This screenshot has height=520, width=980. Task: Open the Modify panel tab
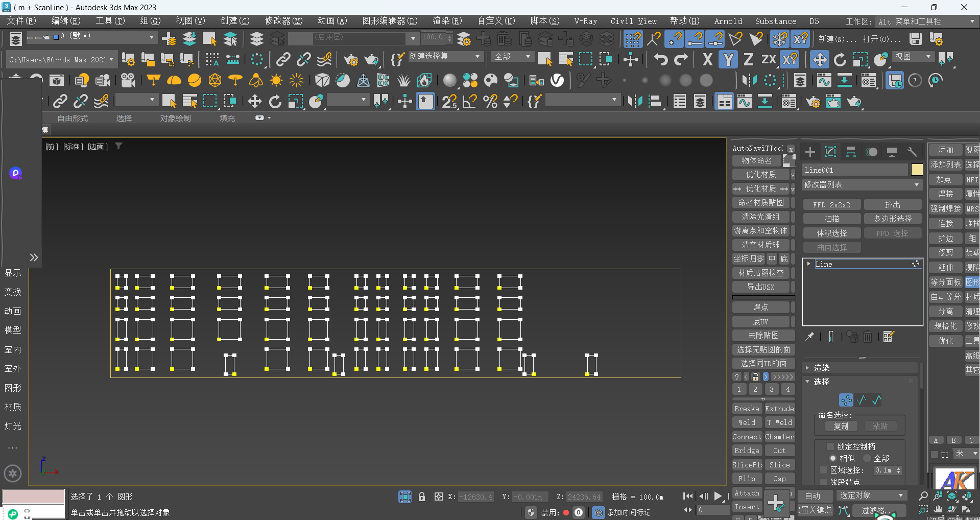pyautogui.click(x=830, y=152)
